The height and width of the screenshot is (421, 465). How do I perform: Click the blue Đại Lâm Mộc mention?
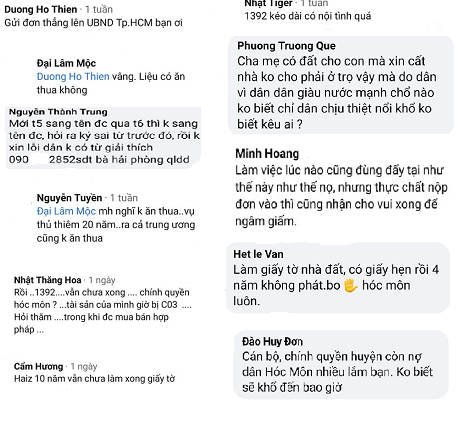66,211
